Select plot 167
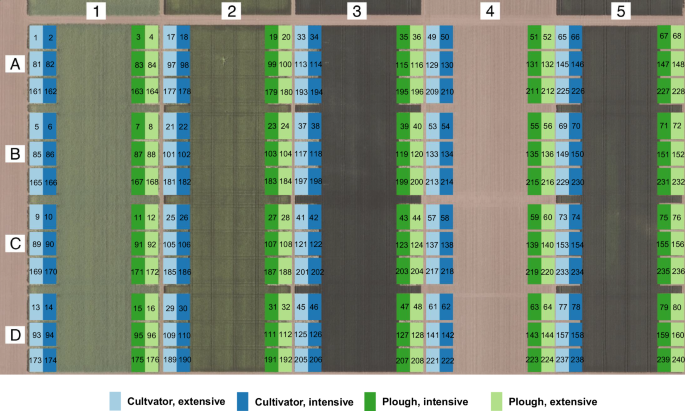The image size is (685, 411). tap(138, 182)
